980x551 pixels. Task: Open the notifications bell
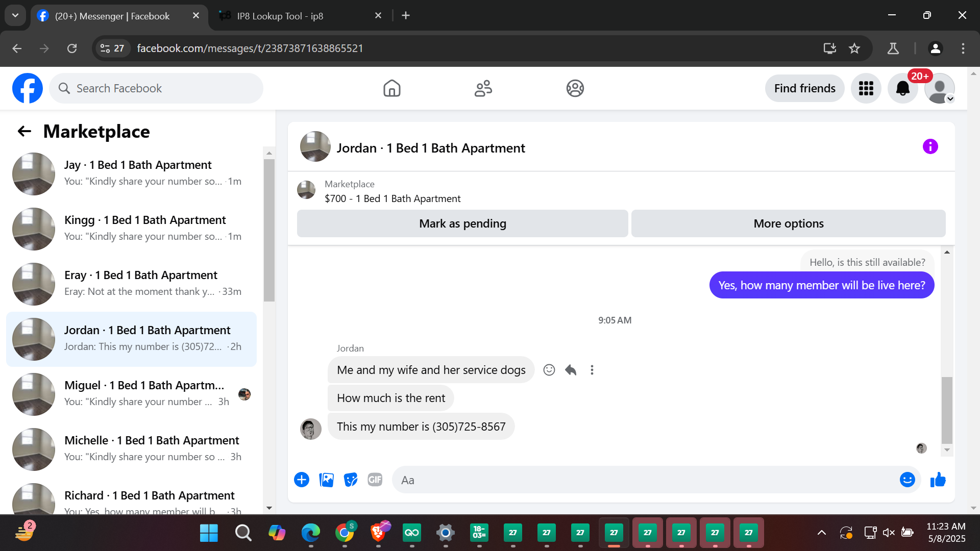pos(903,88)
